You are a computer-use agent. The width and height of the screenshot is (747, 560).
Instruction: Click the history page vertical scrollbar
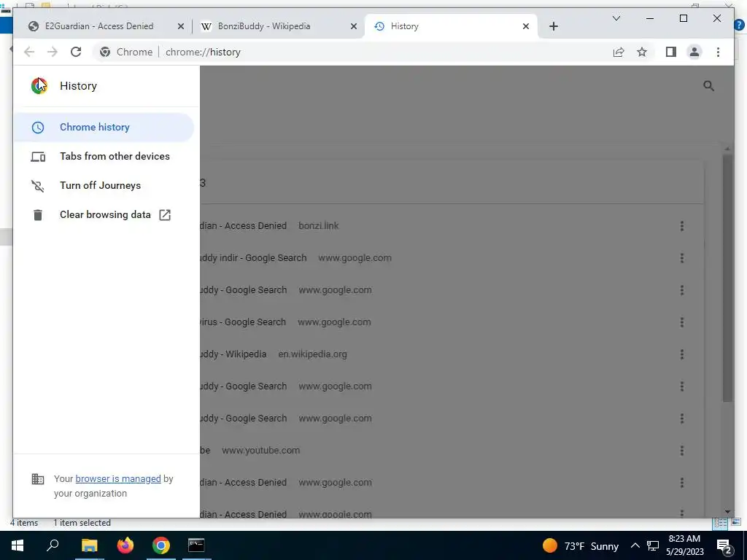(x=727, y=279)
